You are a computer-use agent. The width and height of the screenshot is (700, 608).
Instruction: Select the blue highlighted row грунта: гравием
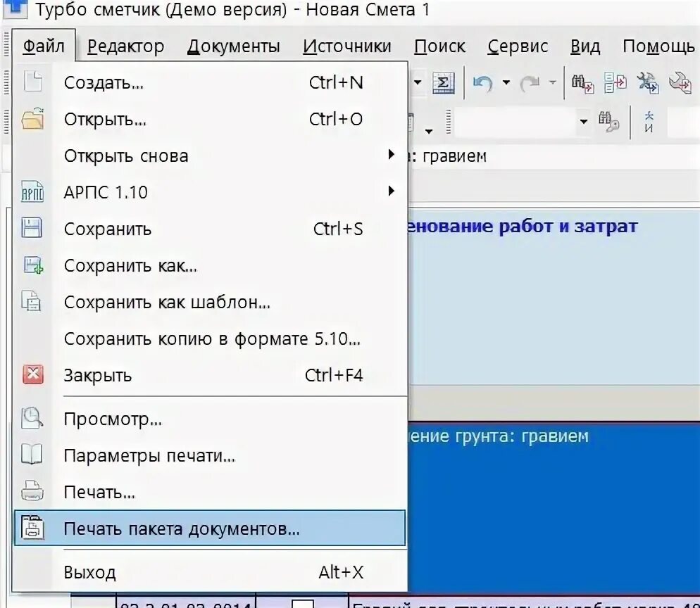click(x=554, y=507)
